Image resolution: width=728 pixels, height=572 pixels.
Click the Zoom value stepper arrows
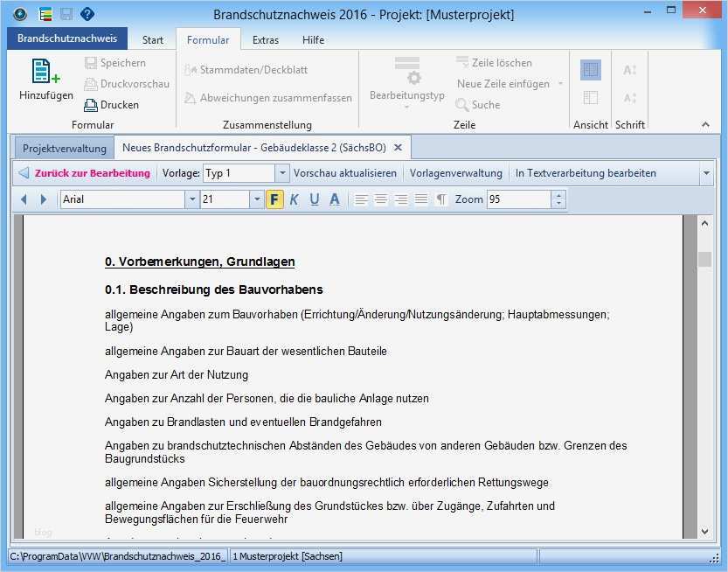[557, 199]
